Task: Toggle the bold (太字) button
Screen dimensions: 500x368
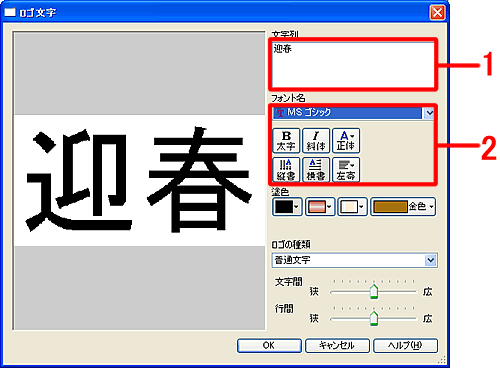Action: pos(286,141)
